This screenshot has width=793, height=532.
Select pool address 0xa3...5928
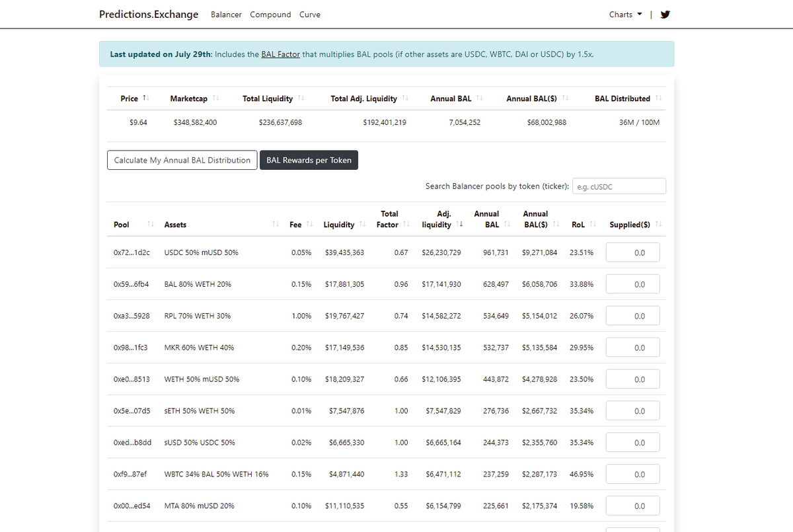[132, 316]
